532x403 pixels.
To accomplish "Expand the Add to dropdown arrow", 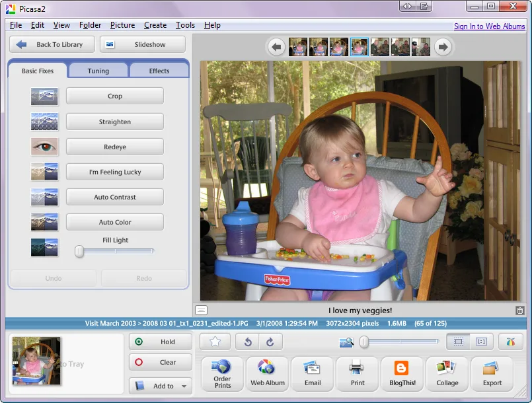I will [x=184, y=386].
